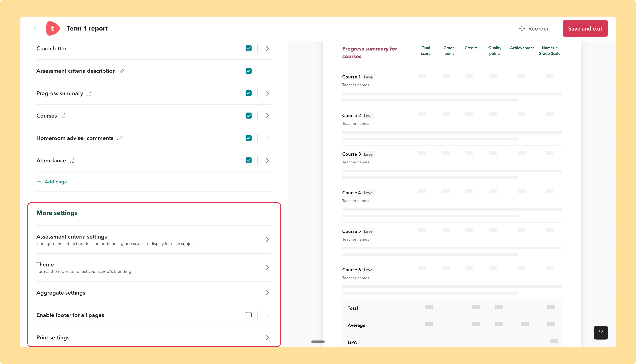Click pencil icon beside Courses
Screen dimensions: 636x364
63,116
